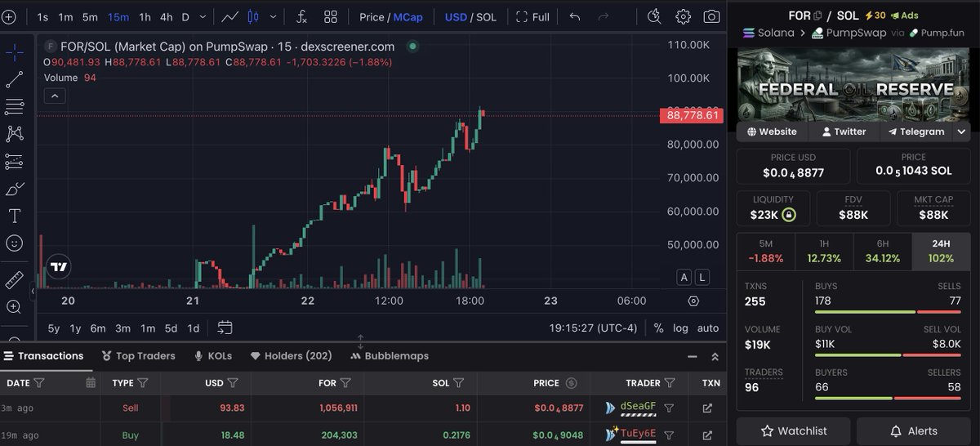Image resolution: width=980 pixels, height=446 pixels.
Task: Switch chart denomination to USD
Action: (456, 16)
